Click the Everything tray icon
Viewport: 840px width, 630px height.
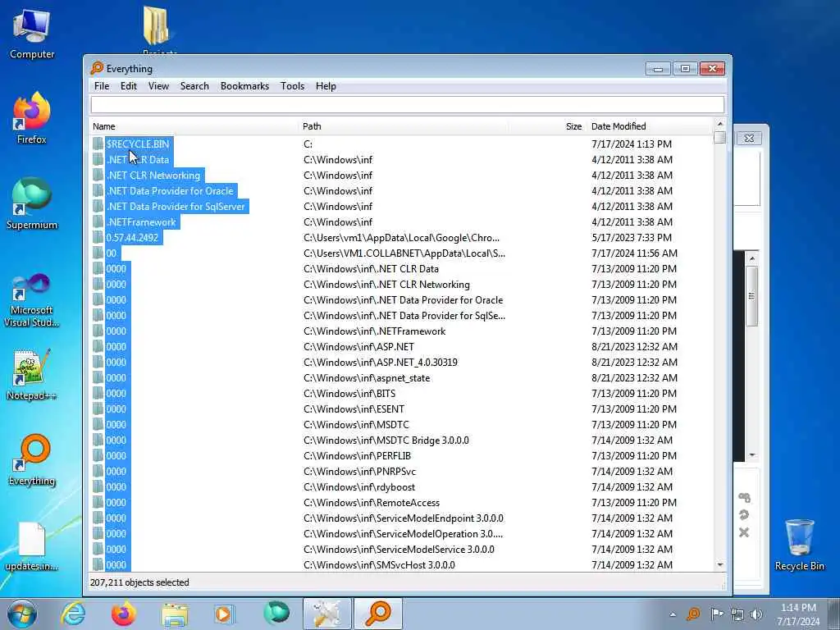693,614
